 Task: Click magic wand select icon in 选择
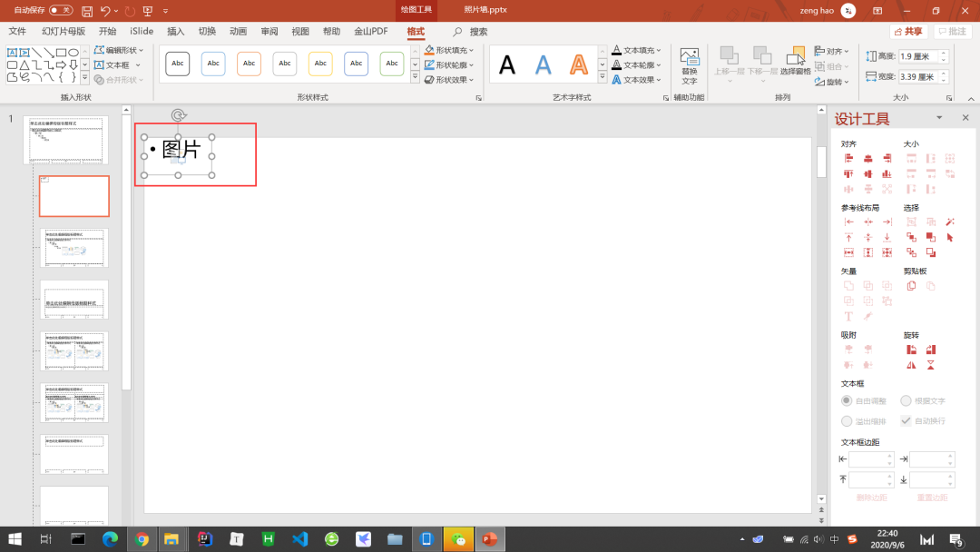point(950,222)
